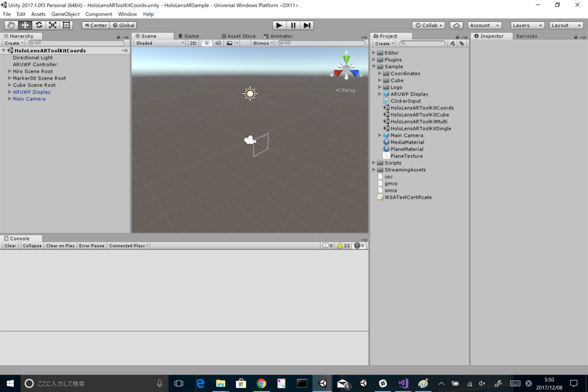Select ClickerInput script asset
This screenshot has height=392, width=588.
[x=405, y=101]
